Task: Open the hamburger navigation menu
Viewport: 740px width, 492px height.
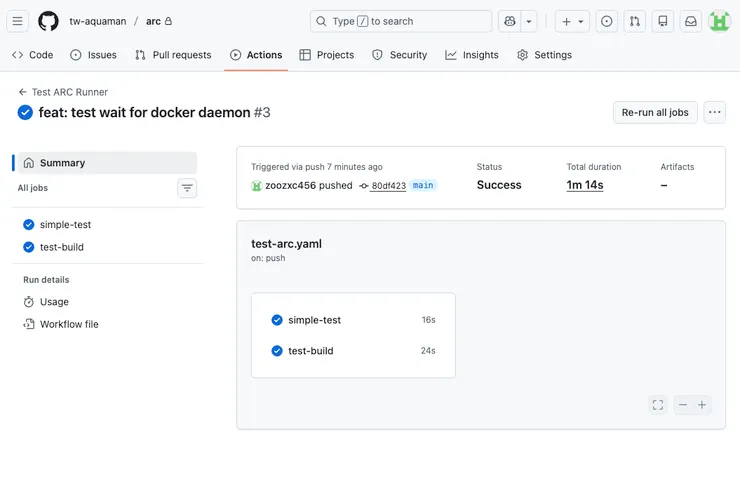Action: point(17,21)
